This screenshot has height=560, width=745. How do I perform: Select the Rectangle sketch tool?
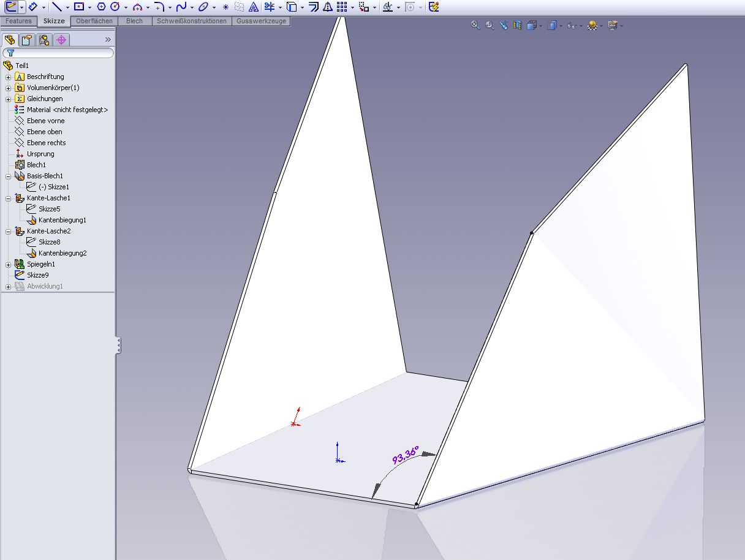78,7
